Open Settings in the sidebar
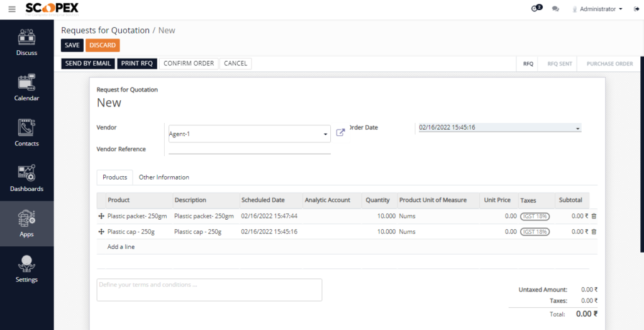The width and height of the screenshot is (644, 330). [26, 269]
